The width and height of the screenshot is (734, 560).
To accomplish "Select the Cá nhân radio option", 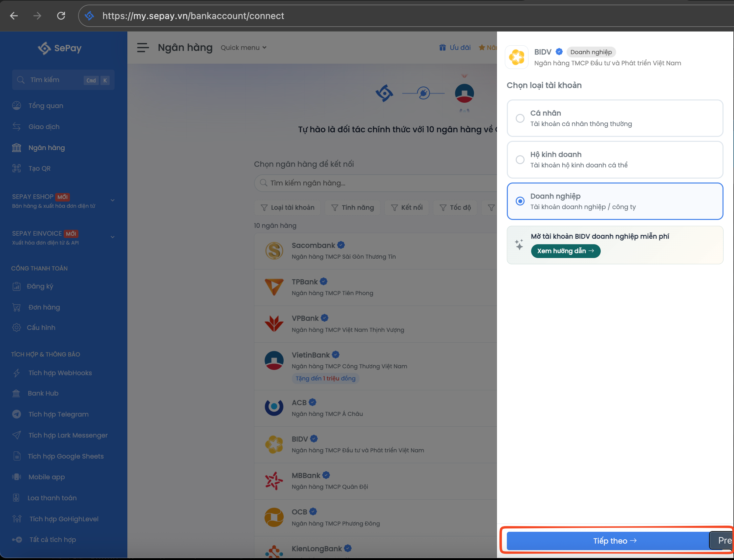I will pos(520,118).
